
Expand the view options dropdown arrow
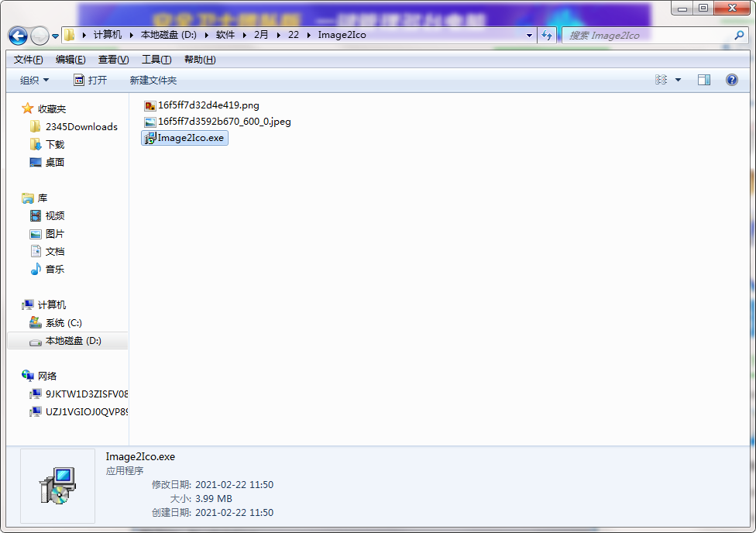(x=678, y=80)
